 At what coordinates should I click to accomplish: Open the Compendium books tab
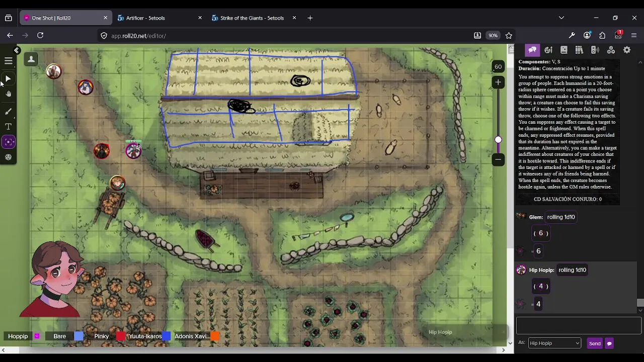coord(579,50)
